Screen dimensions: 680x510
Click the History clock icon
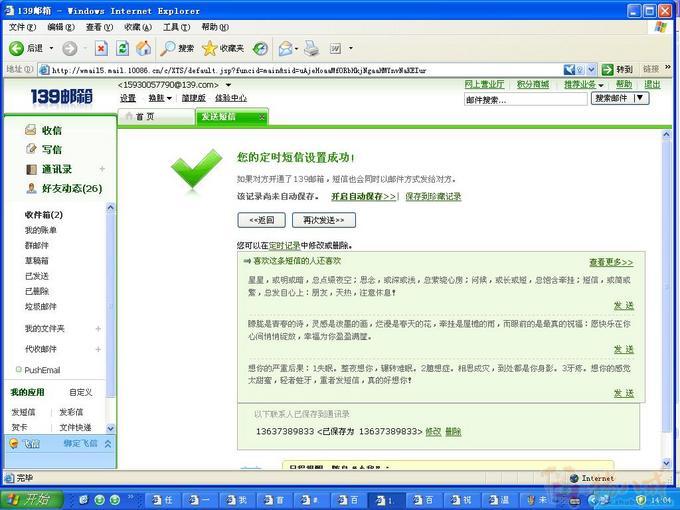click(260, 48)
